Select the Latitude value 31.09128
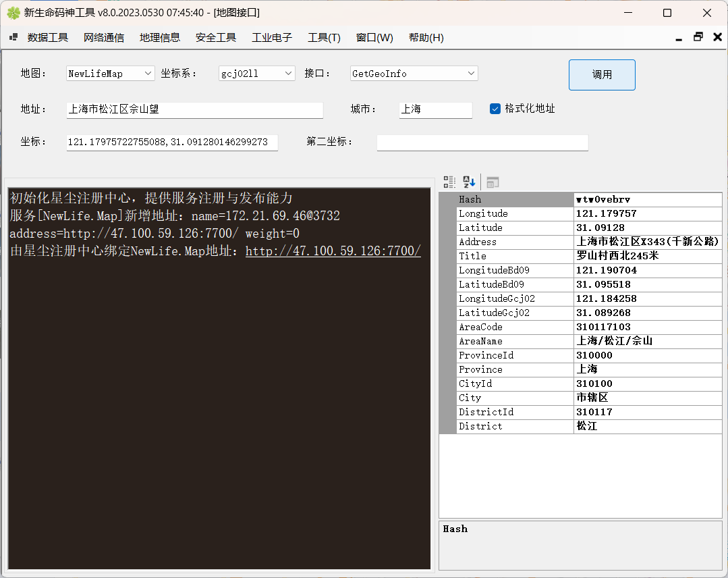 click(x=600, y=228)
